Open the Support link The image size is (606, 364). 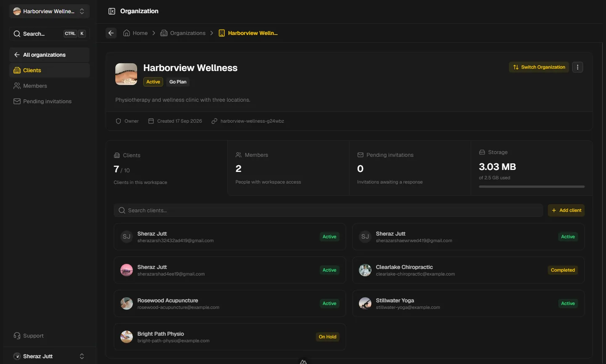pos(49,336)
